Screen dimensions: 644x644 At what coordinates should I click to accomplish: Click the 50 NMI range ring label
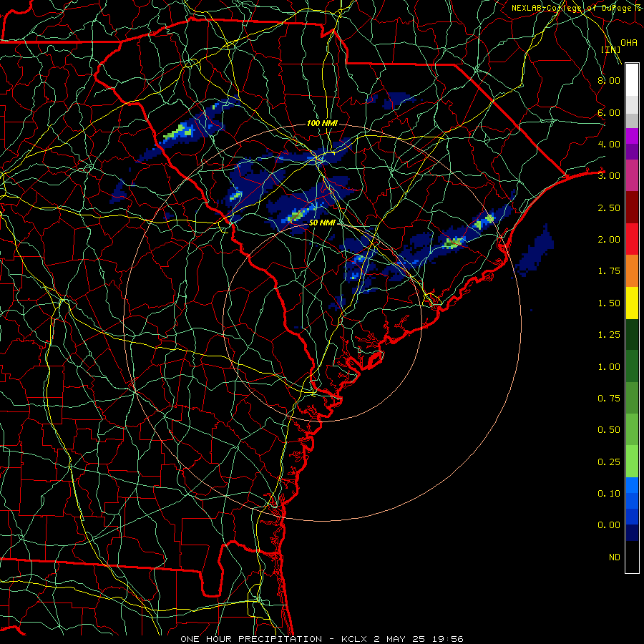pyautogui.click(x=323, y=223)
